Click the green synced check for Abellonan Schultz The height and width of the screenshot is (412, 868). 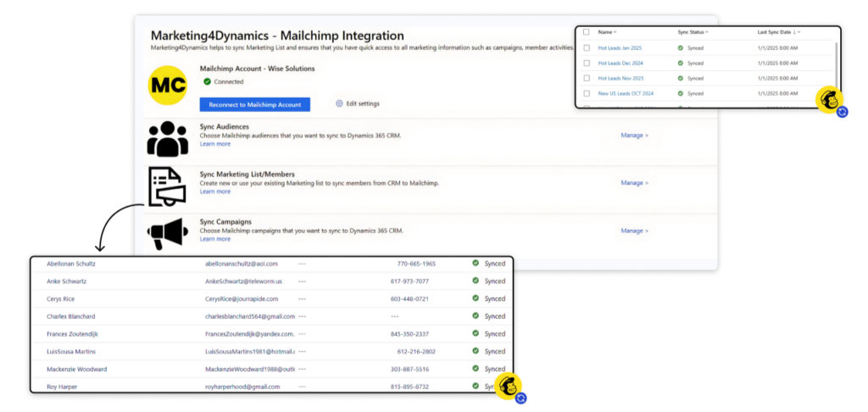point(476,263)
